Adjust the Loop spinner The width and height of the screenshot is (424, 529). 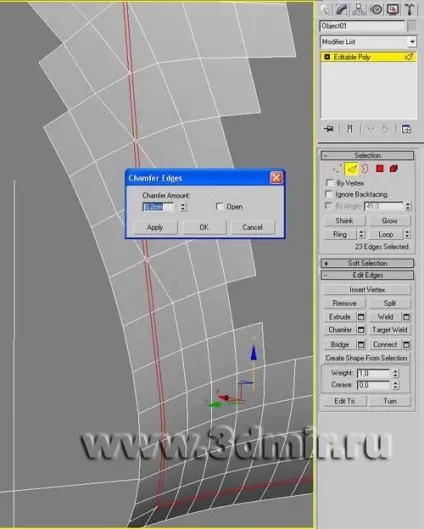coord(407,234)
